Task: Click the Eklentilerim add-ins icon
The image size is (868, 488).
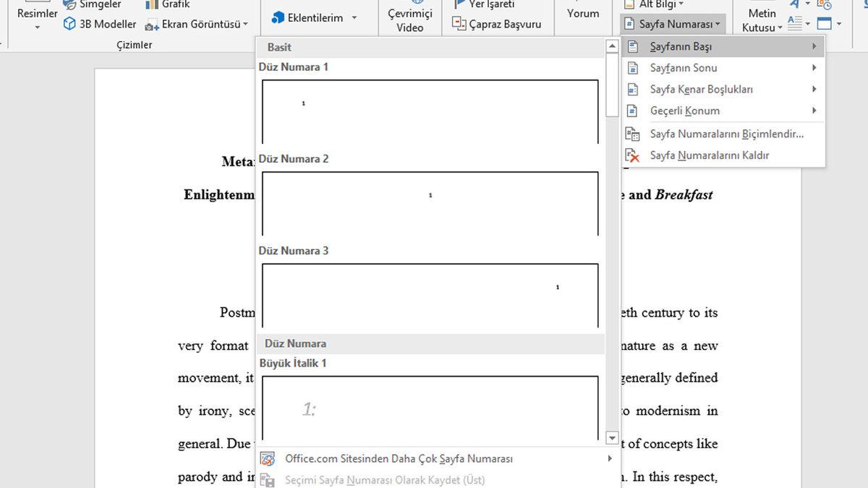Action: (x=278, y=17)
